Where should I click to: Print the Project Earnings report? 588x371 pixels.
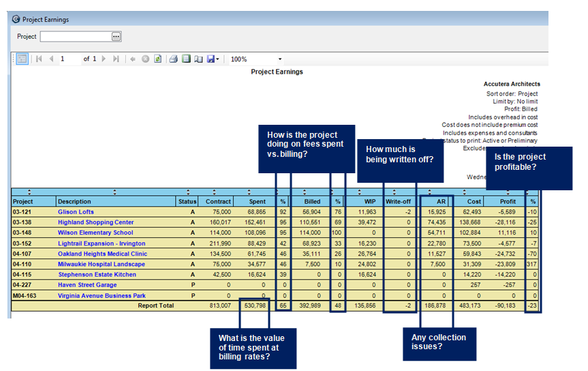(174, 59)
